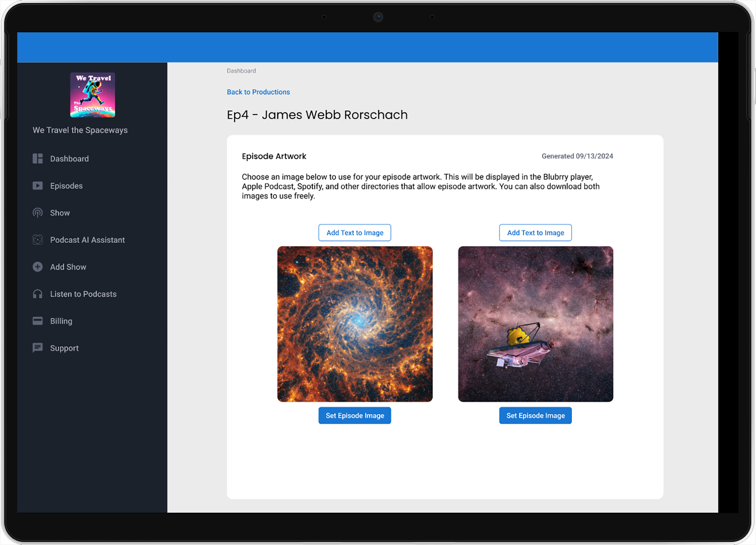This screenshot has width=756, height=545.
Task: Click the orange spiral galaxy artwork thumbnail
Action: (x=354, y=324)
